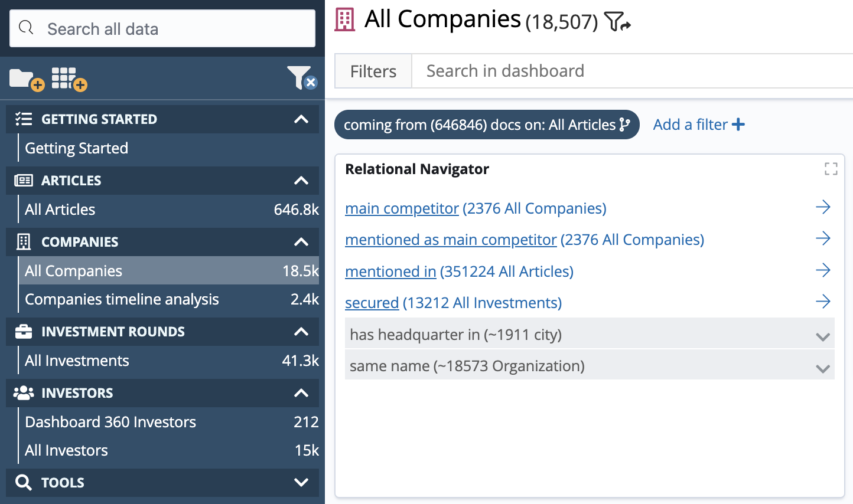
Task: Switch to the Filters tab
Action: [x=373, y=71]
